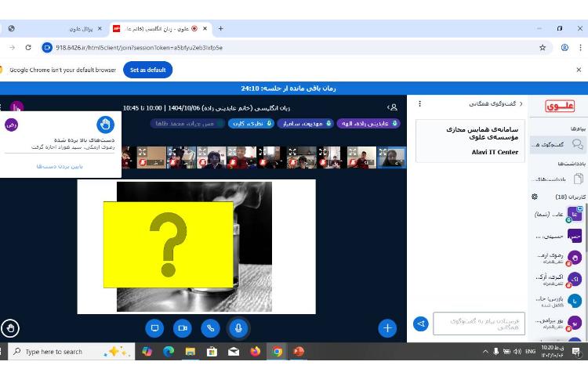The width and height of the screenshot is (588, 376).
Task: Click the users list scrollbar
Action: (x=586, y=229)
